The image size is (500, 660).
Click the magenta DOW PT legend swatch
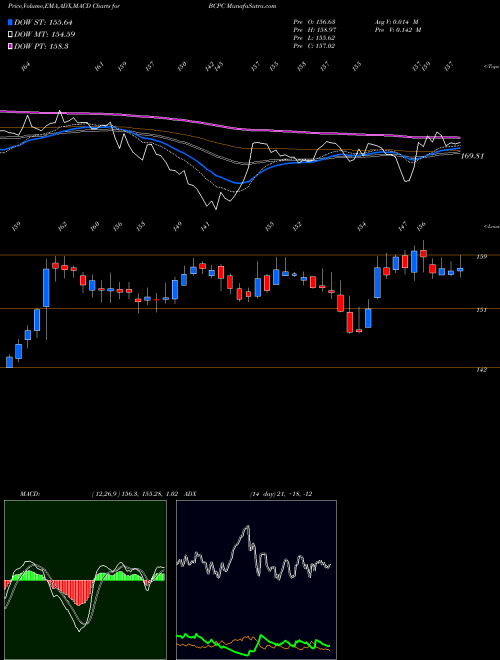[x=10, y=46]
